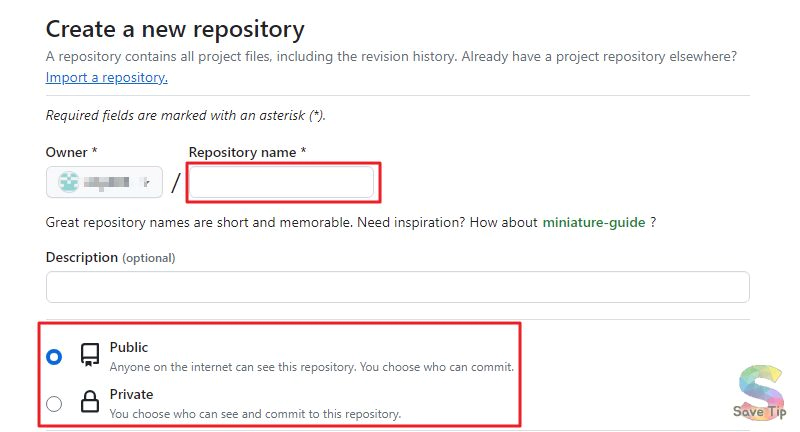Select the Public radio button

pos(54,357)
